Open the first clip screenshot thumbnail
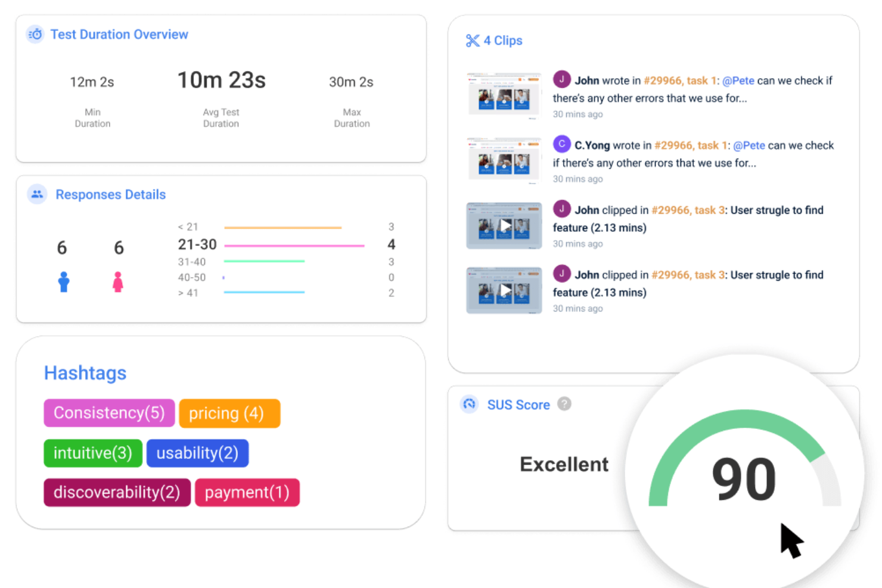The width and height of the screenshot is (882, 588). 504,96
